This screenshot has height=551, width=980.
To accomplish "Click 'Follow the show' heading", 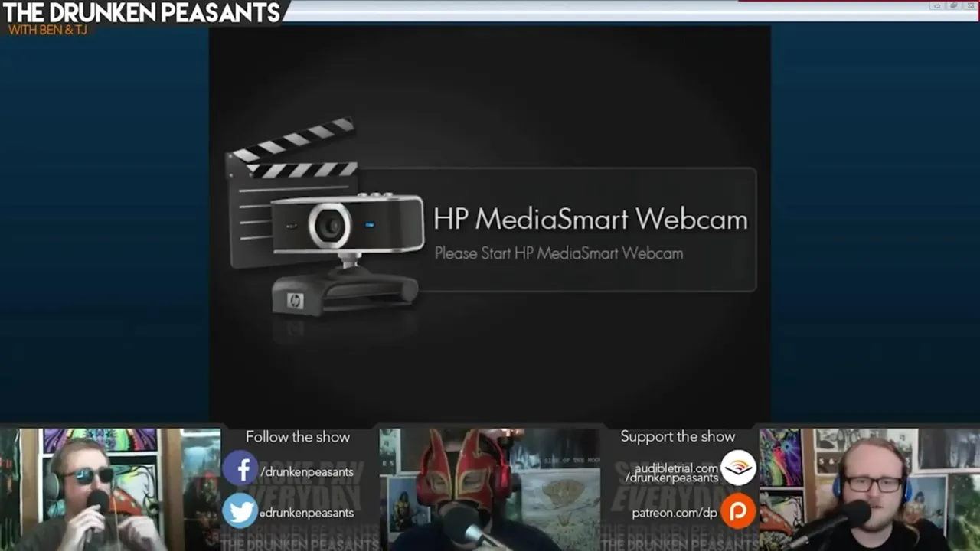I will [x=298, y=437].
